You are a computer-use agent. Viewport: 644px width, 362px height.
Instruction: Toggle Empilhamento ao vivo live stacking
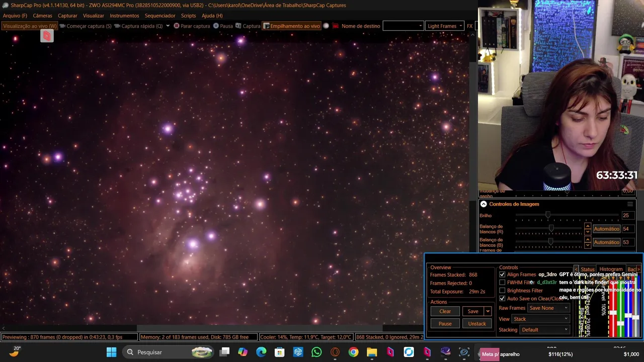point(292,26)
